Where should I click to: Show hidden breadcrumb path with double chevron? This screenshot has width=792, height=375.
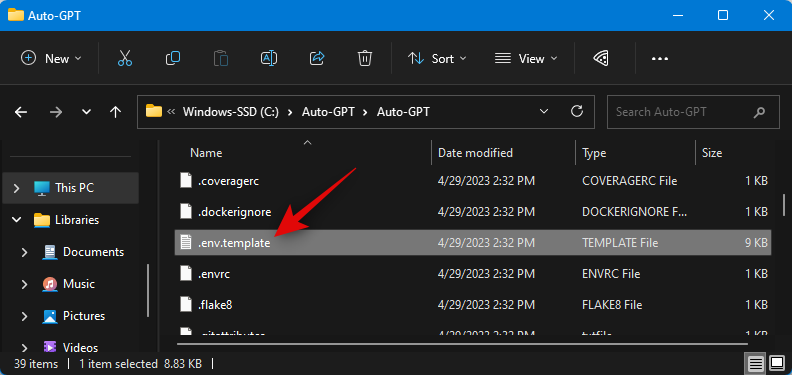(171, 112)
